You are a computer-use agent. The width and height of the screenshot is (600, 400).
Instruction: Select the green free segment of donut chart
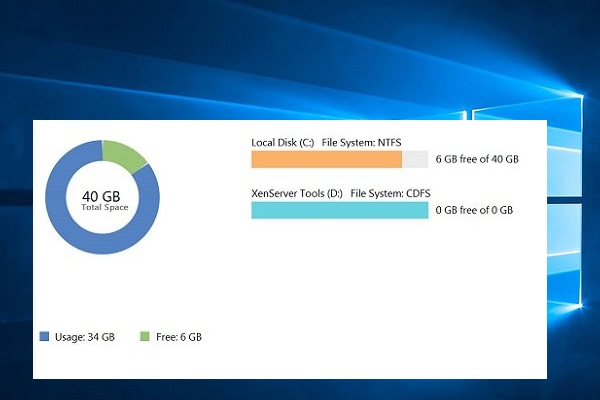click(x=126, y=154)
